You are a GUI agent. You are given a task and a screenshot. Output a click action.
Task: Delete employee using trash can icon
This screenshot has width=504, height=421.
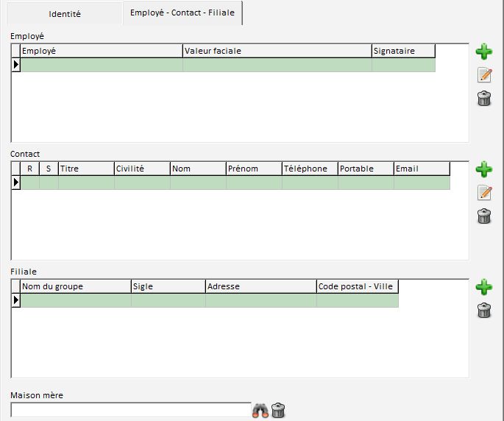point(483,99)
